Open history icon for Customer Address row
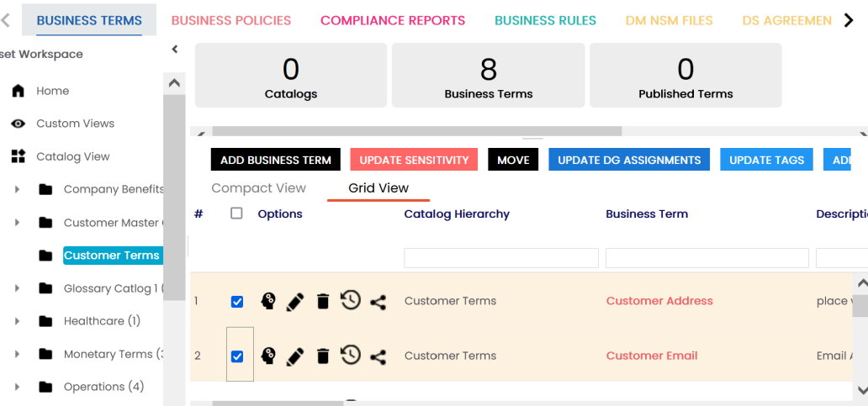Viewport: 868px width, 406px height. tap(351, 301)
